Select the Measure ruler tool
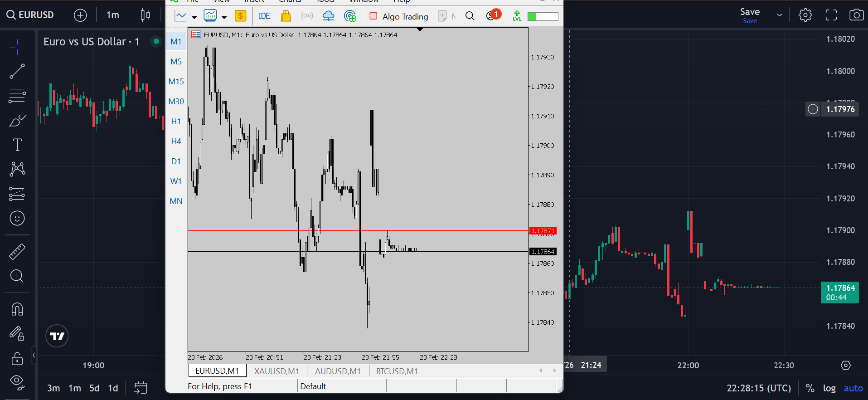868x400 pixels. pos(17,251)
